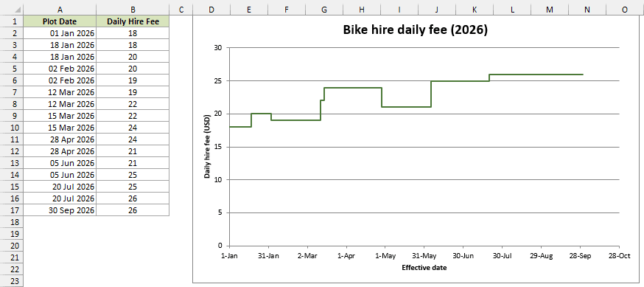This screenshot has width=644, height=287.
Task: Select date cell in row 7
Action: tap(60, 92)
